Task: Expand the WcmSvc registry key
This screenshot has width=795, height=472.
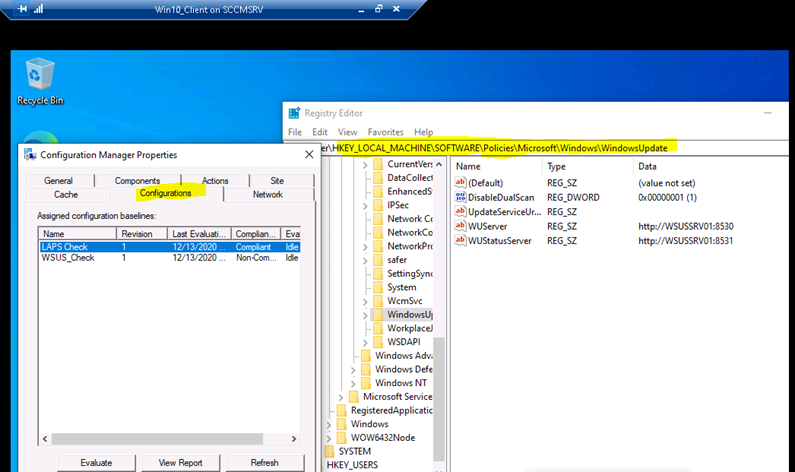Action: [365, 301]
